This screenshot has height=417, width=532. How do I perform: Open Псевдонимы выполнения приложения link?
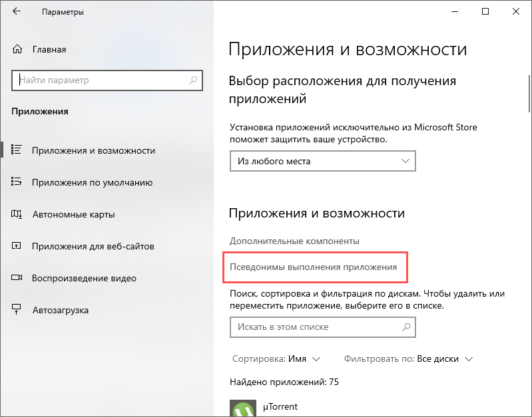(x=313, y=267)
